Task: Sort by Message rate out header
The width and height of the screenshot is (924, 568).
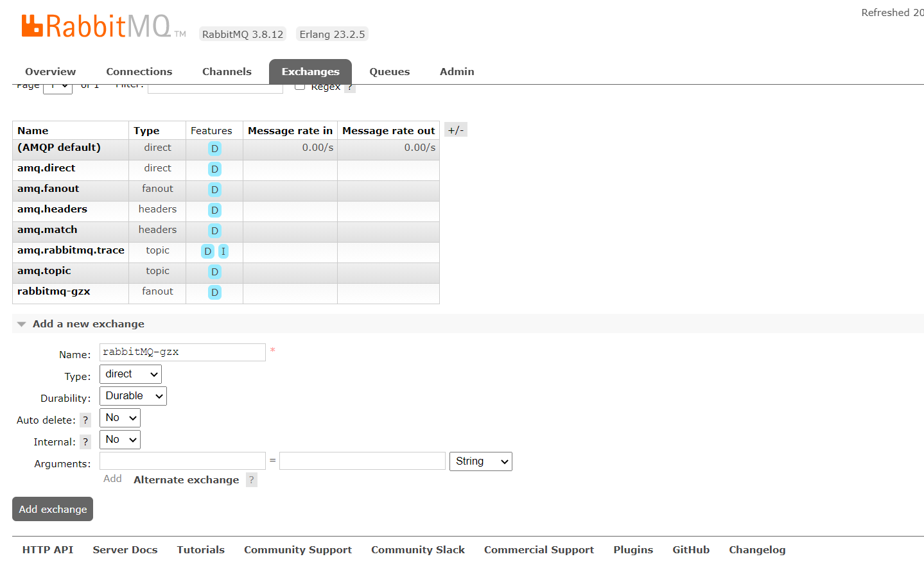Action: [388, 131]
